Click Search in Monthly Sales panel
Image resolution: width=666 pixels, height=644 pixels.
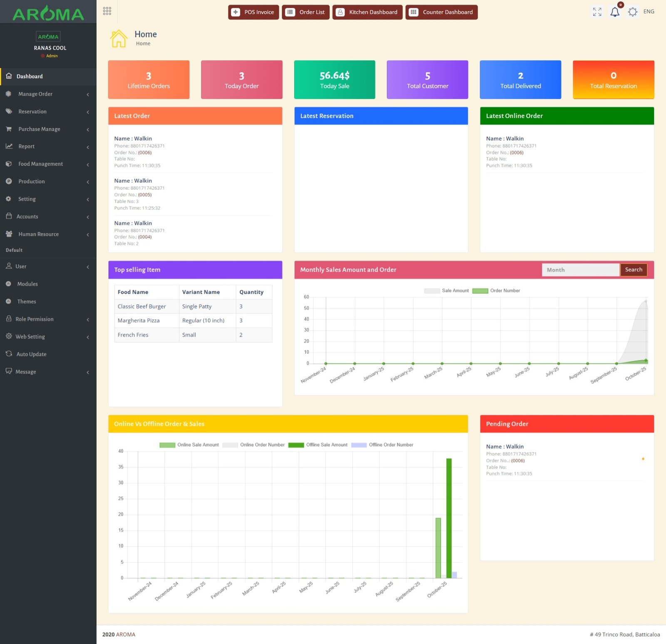(633, 270)
